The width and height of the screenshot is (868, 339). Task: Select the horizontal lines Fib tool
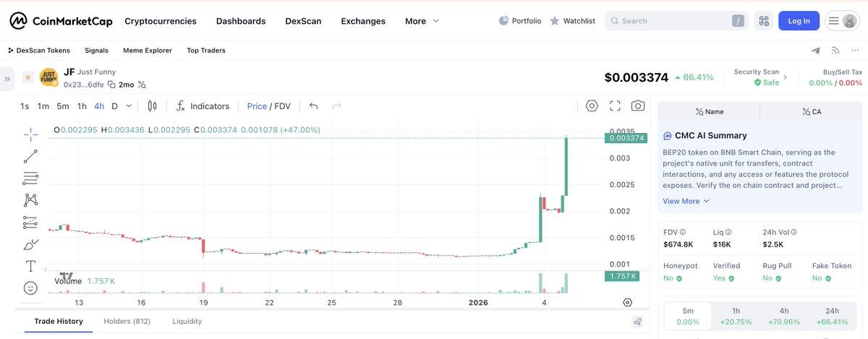(30, 178)
